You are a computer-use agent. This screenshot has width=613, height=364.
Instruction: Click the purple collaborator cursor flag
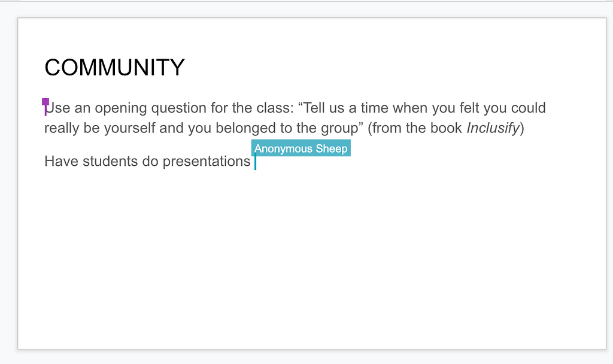click(45, 102)
